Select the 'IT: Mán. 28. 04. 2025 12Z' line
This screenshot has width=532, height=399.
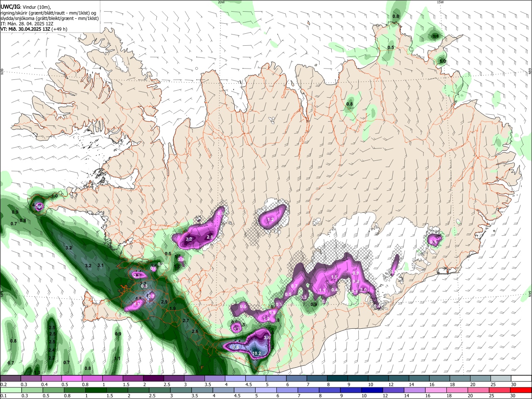[x=27, y=24]
